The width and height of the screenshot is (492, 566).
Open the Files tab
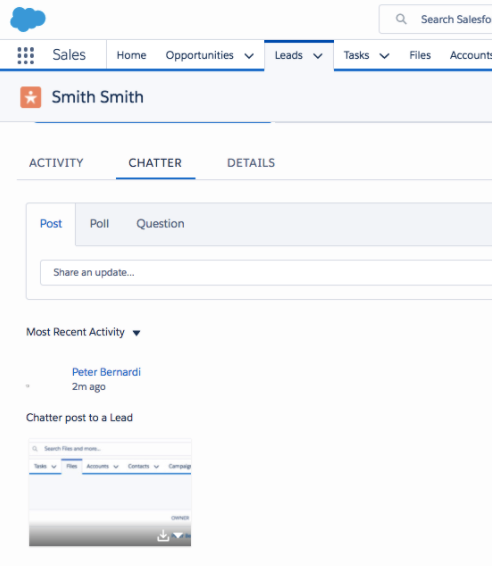pos(420,55)
